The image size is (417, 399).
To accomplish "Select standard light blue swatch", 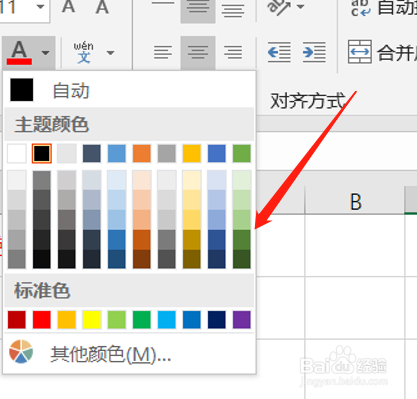I will [167, 320].
